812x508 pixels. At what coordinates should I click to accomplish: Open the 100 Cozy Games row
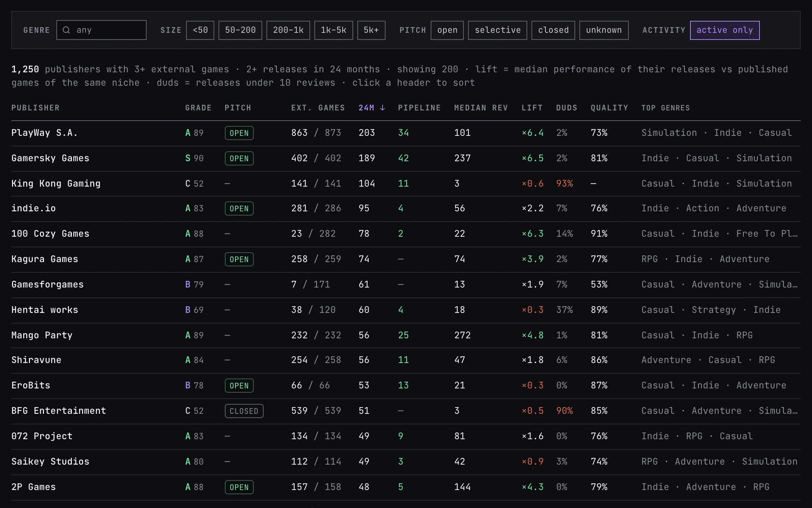[x=406, y=234]
